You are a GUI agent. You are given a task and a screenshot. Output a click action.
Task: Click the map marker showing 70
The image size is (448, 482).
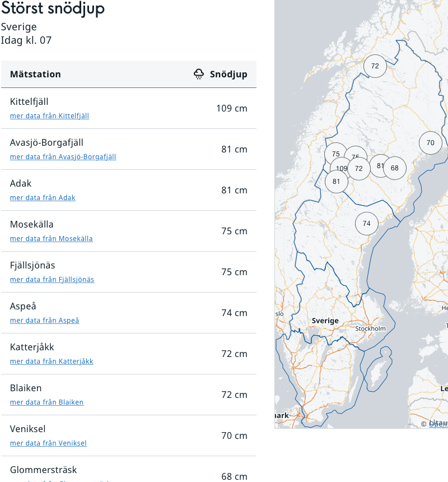point(430,143)
